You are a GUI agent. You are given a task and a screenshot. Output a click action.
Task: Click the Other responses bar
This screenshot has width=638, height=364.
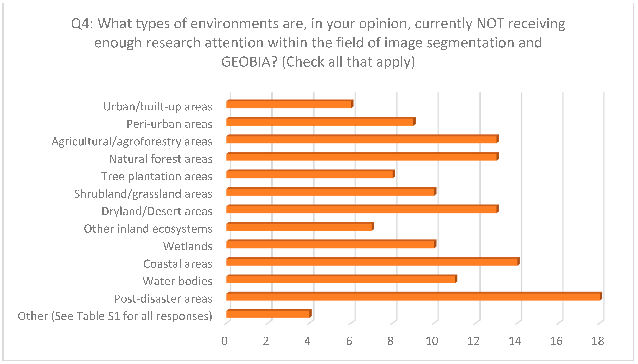pos(268,314)
